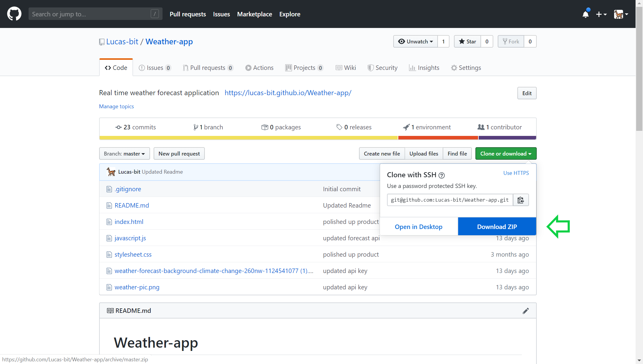Open the plus create-new menu
This screenshot has height=364, width=643.
[x=601, y=14]
